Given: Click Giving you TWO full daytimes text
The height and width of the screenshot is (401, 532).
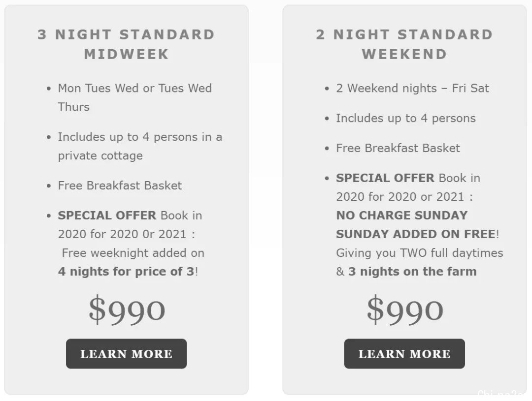Looking at the screenshot, I should pos(420,253).
